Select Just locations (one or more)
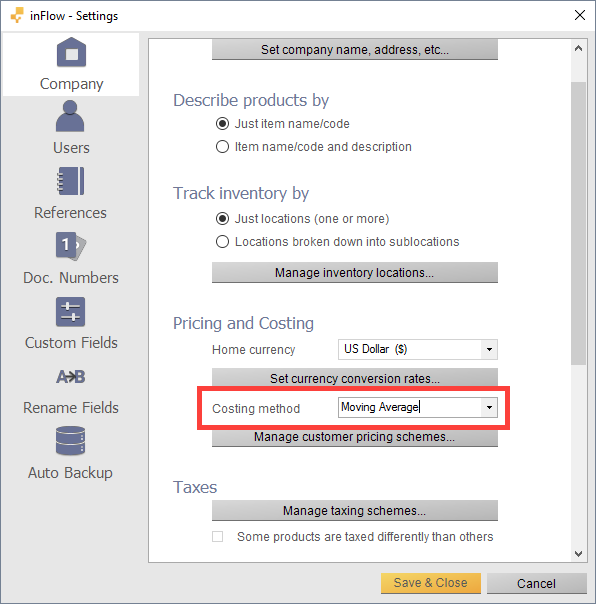The height and width of the screenshot is (604, 596). coord(222,219)
